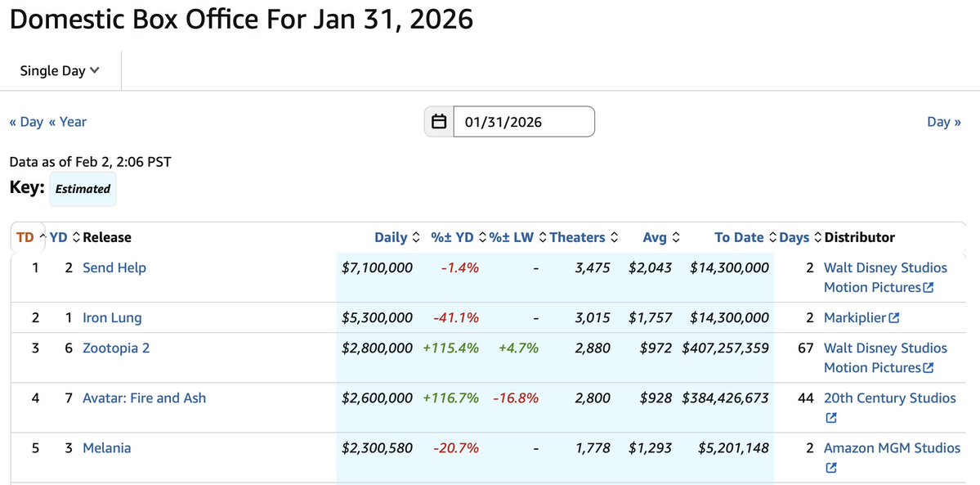Click external link icon for Zootopia 2 distributor
Screen dimensions: 980x485
pos(929,368)
